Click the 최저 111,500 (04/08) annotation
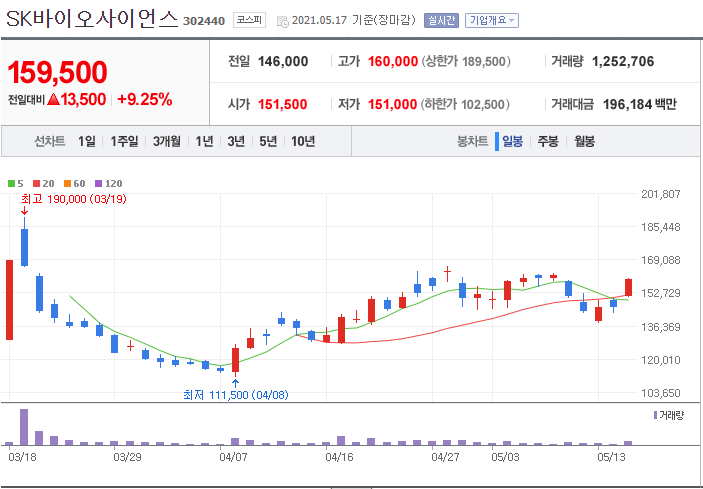 click(236, 395)
